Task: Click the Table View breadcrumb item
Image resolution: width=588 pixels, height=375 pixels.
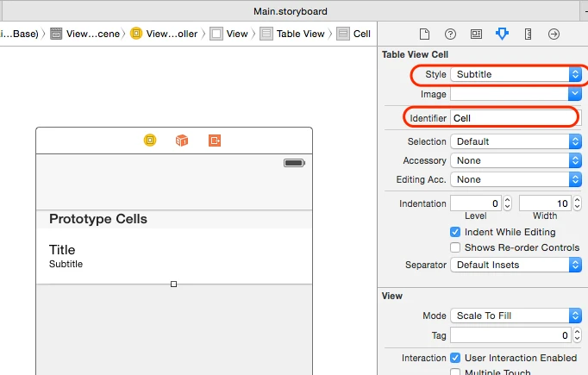Action: coord(292,34)
